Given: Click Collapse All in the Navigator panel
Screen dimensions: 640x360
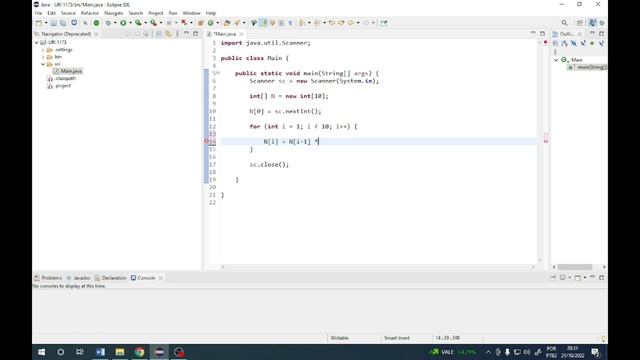Looking at the screenshot, I should (159, 34).
